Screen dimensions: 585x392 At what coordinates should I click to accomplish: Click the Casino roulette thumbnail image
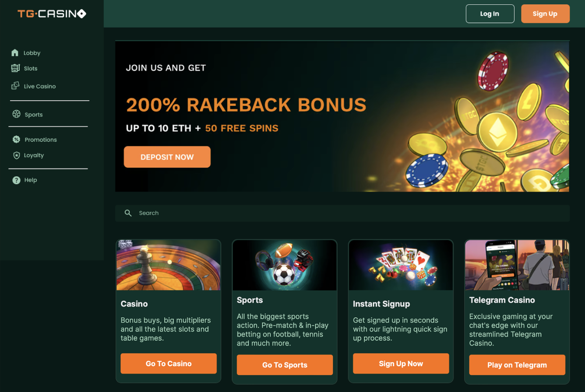(169, 265)
